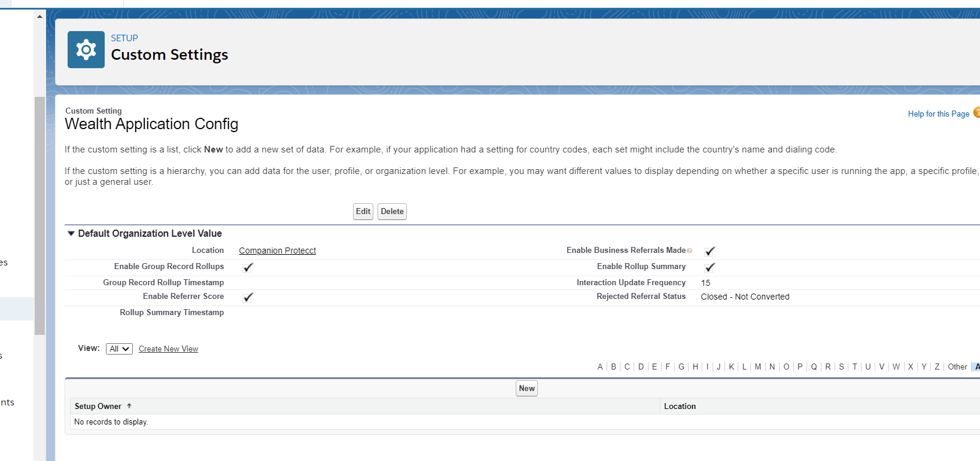Filter the list by letter S
This screenshot has width=980, height=461.
[841, 367]
